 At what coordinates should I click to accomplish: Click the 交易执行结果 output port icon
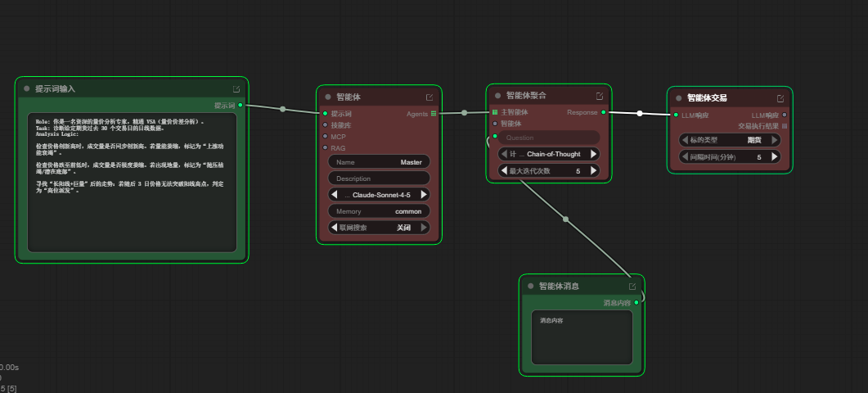(785, 126)
